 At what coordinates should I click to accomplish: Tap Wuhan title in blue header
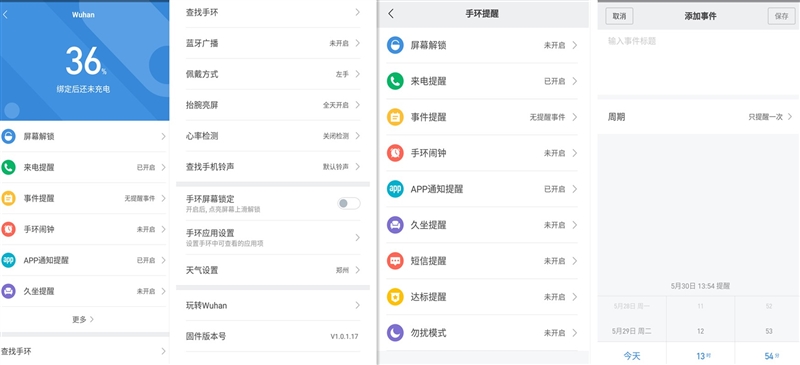click(x=83, y=15)
